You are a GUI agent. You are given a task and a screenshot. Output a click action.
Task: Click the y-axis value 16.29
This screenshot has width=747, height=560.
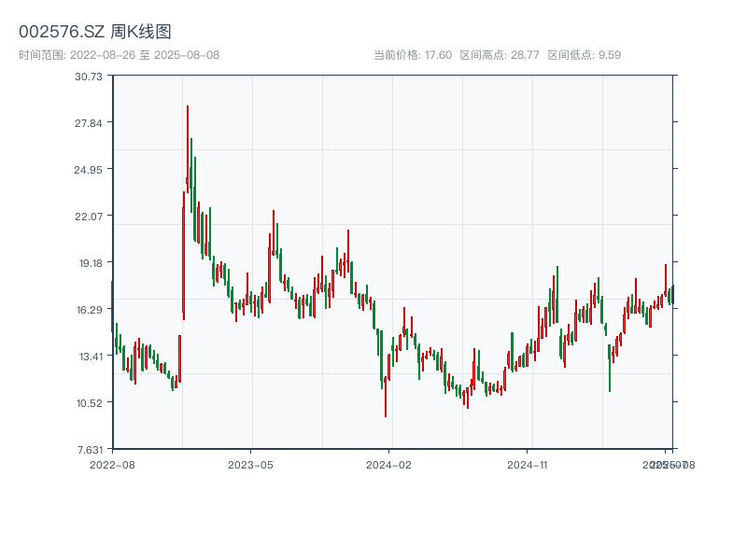tap(90, 310)
